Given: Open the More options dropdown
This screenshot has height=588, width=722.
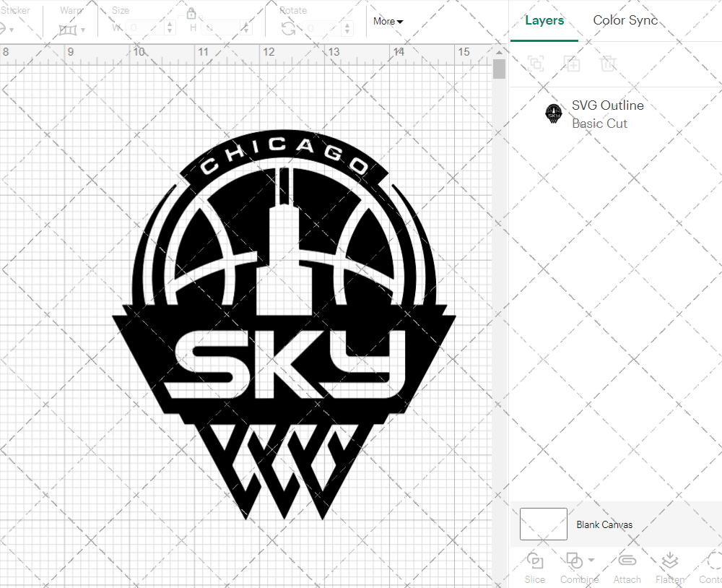Looking at the screenshot, I should click(388, 22).
